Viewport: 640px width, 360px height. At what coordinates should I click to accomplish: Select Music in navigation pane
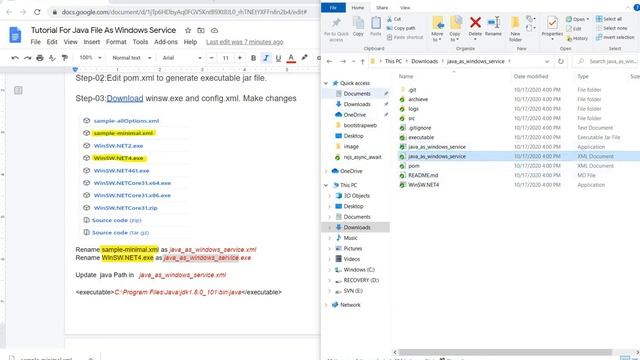(x=350, y=238)
